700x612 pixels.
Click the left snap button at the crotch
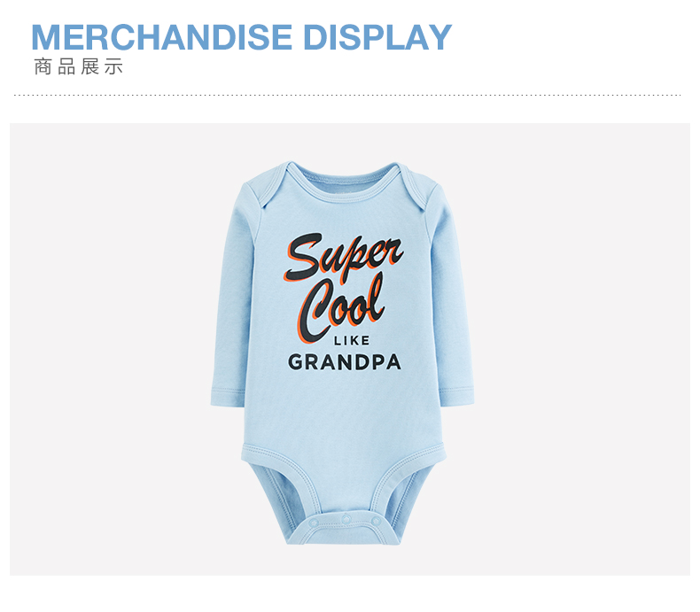[x=314, y=523]
